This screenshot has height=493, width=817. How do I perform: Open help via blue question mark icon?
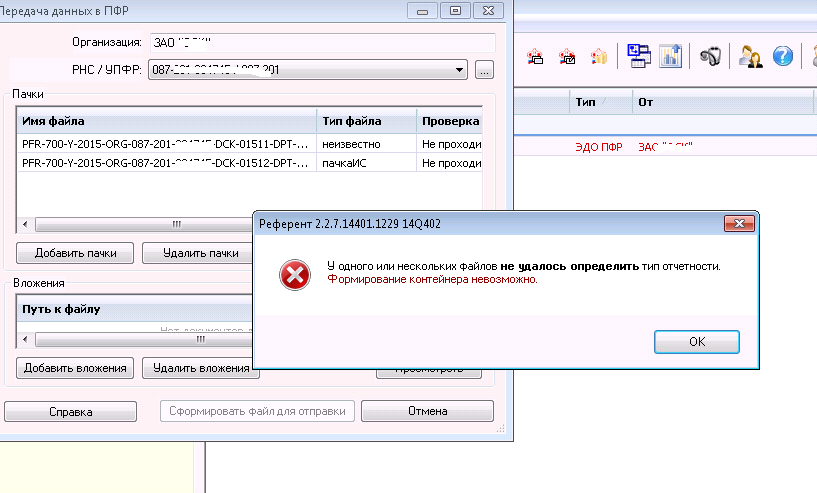coord(783,56)
